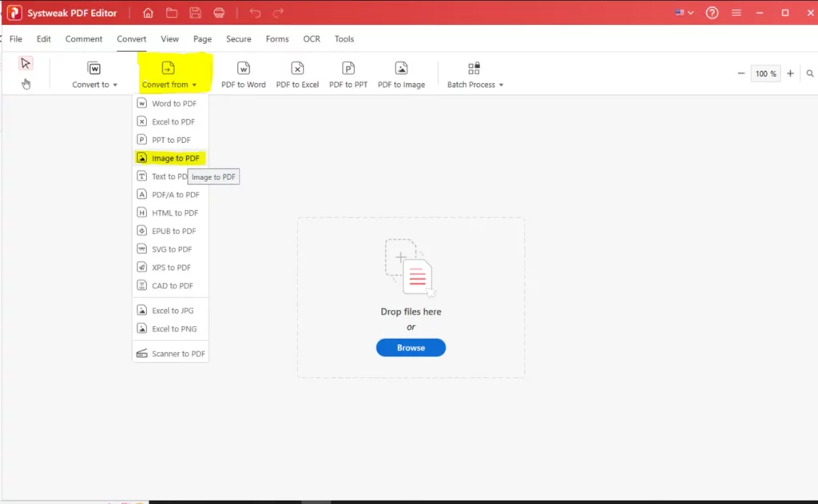818x504 pixels.
Task: Choose Image to PDF from the list
Action: 170,157
